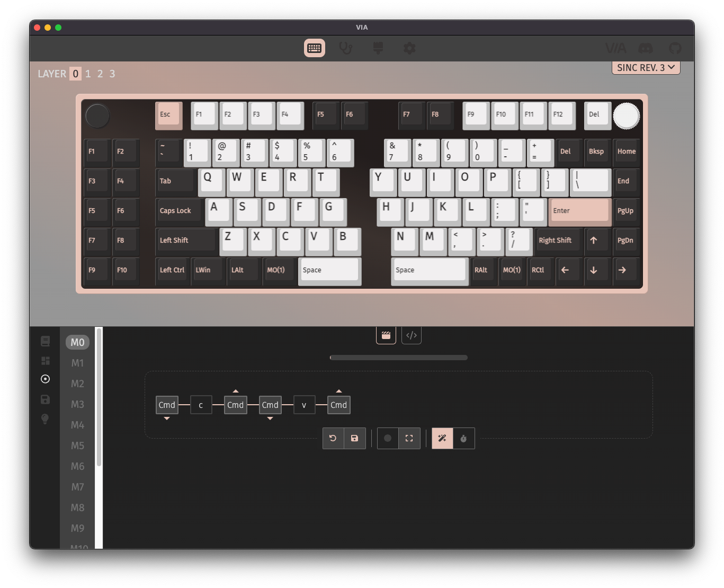Select macro M3 in the list
This screenshot has height=588, width=724.
(77, 404)
